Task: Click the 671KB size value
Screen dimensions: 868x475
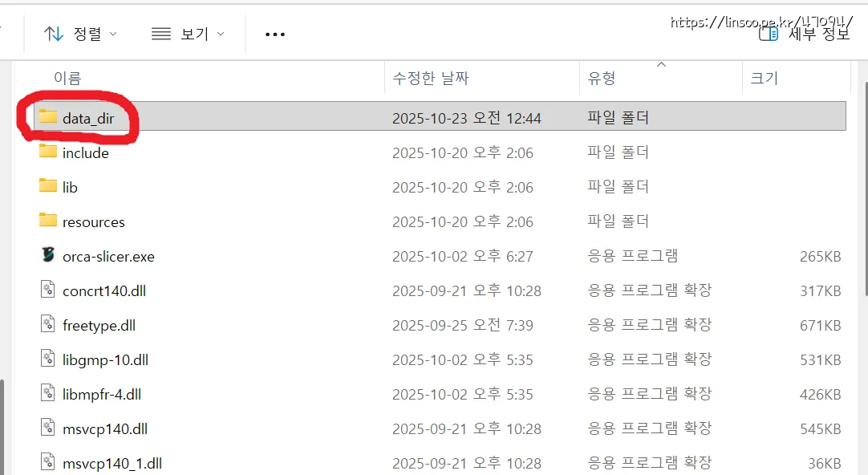Action: pos(821,326)
